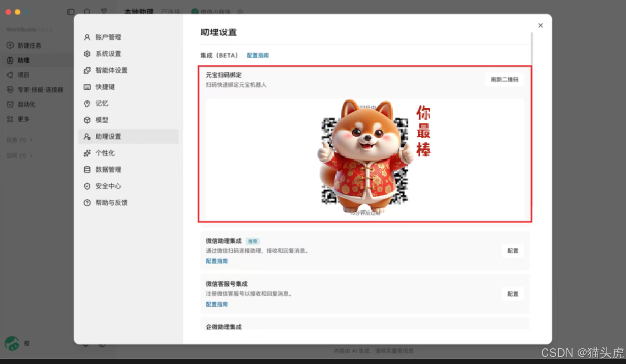Open 安全中心 settings page
This screenshot has width=626, height=364.
click(128, 186)
